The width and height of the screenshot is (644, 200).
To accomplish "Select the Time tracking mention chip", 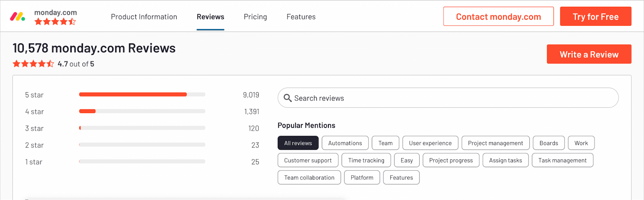I will [x=366, y=160].
